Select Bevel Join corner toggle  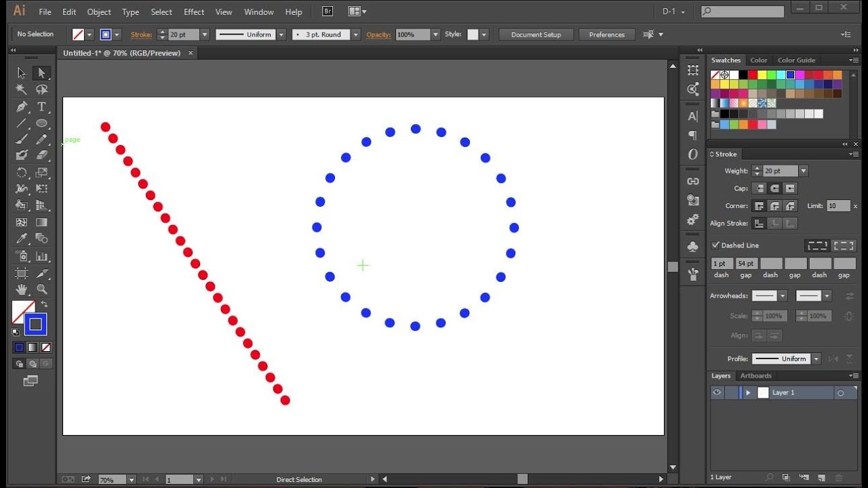790,206
